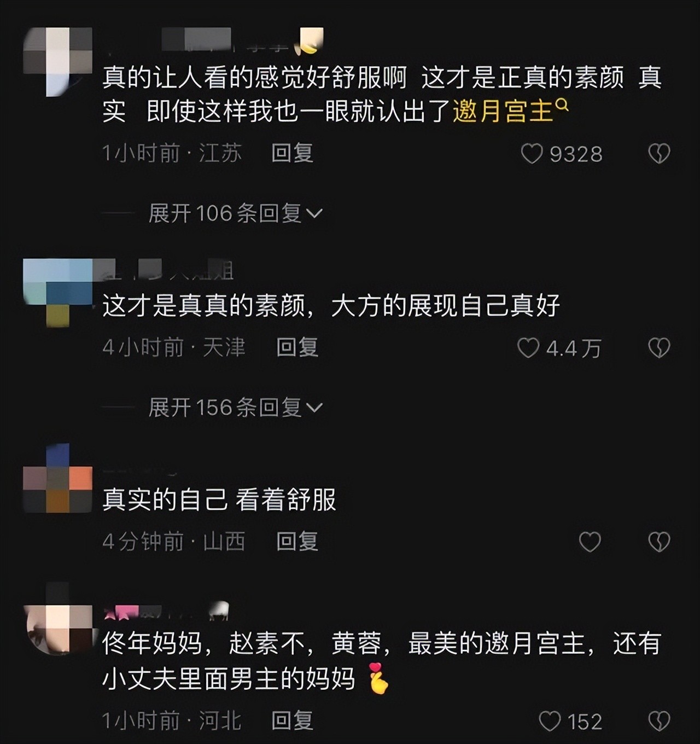This screenshot has width=700, height=744.
Task: Reply to the Hebei comment
Action: (x=293, y=720)
